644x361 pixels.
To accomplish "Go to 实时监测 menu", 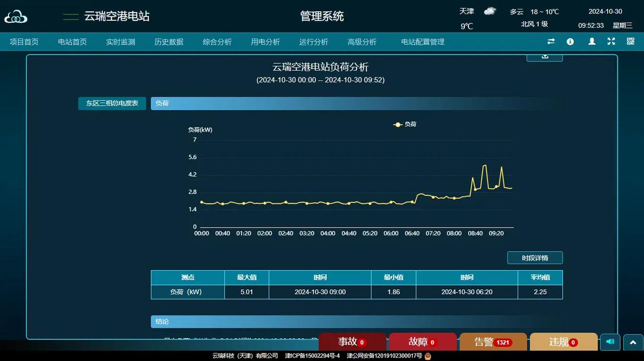I will tap(120, 42).
